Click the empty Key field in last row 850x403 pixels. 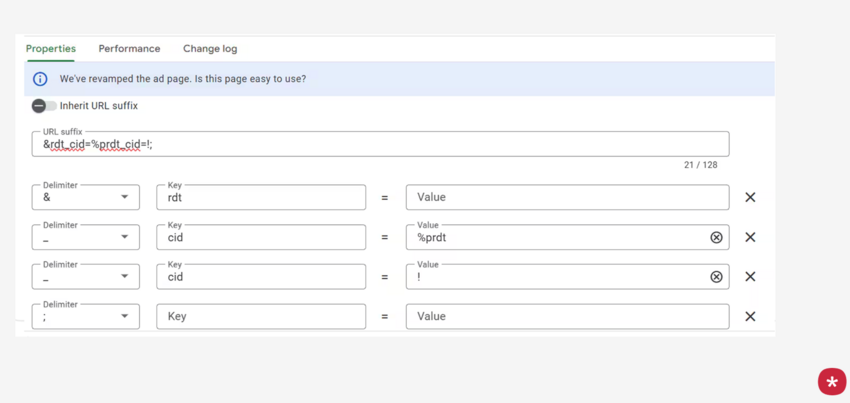click(261, 316)
